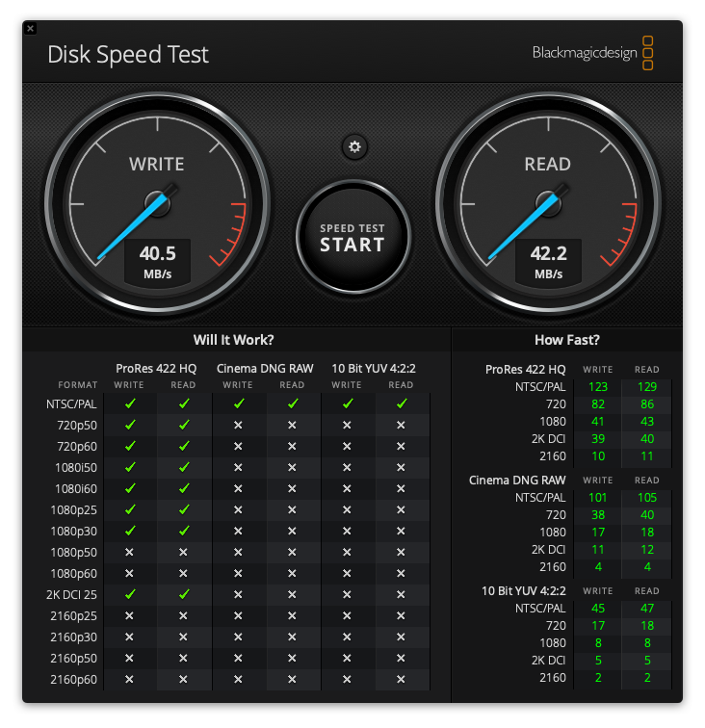Click the 101 write value for Cinema DNG NTSC/PAL
705x728 pixels.
pyautogui.click(x=598, y=497)
